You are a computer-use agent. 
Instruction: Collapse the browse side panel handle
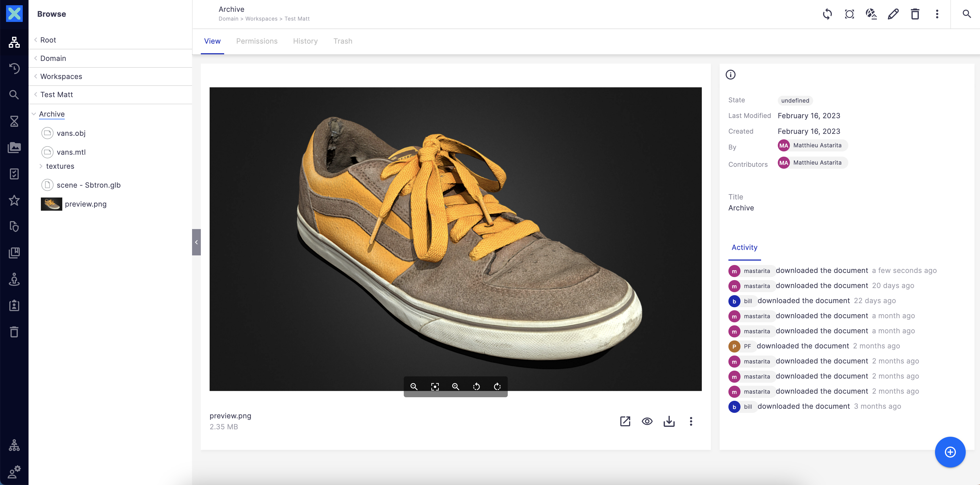click(196, 242)
